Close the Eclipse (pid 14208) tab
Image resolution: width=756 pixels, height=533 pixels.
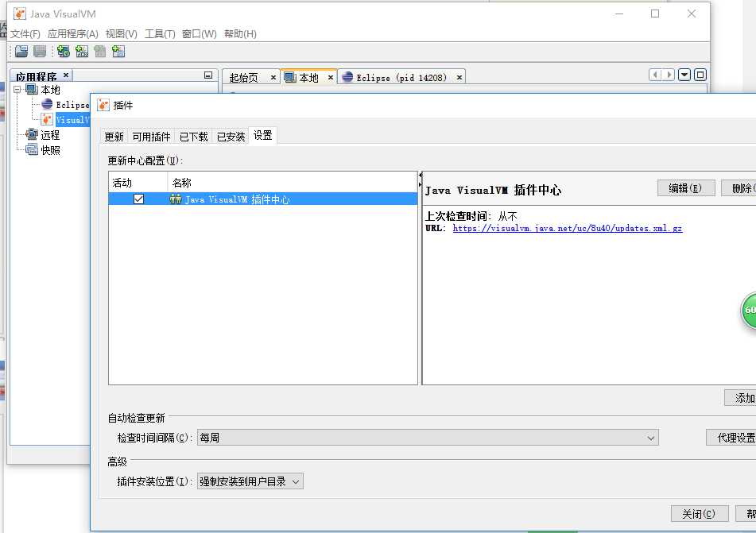pos(459,78)
